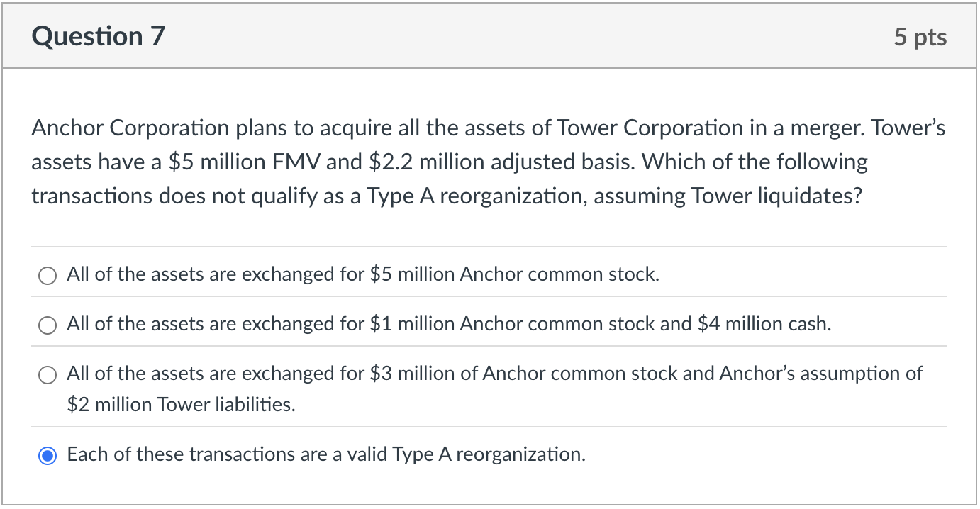Click the answer text 'Each of these transactions are valid'

[325, 454]
